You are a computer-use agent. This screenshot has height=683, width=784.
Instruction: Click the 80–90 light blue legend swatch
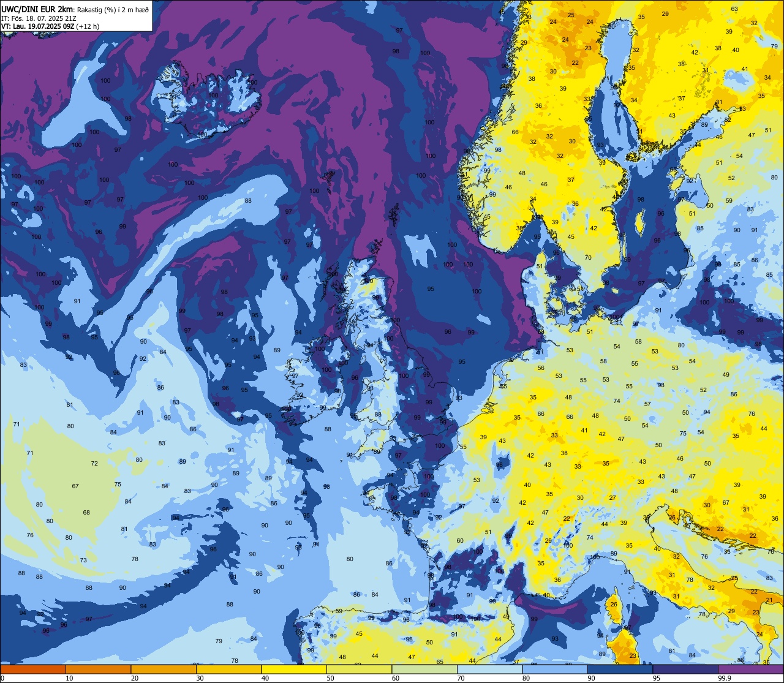[555, 670]
